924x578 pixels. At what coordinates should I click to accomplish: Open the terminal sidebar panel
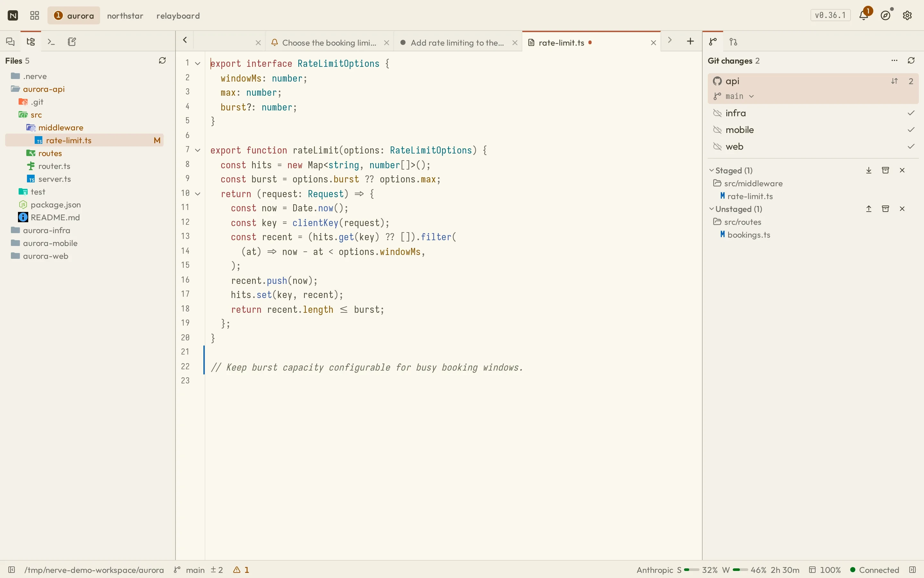coord(51,42)
